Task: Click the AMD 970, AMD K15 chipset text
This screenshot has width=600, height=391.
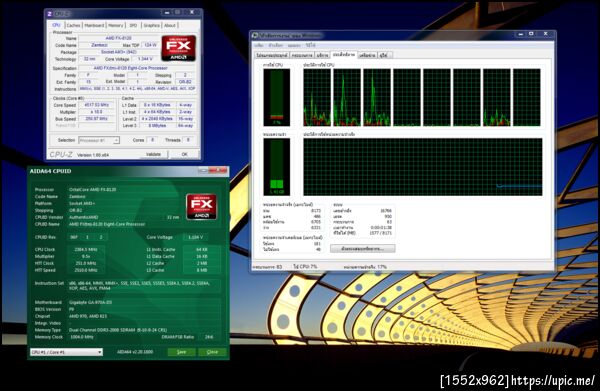Action: click(x=88, y=316)
